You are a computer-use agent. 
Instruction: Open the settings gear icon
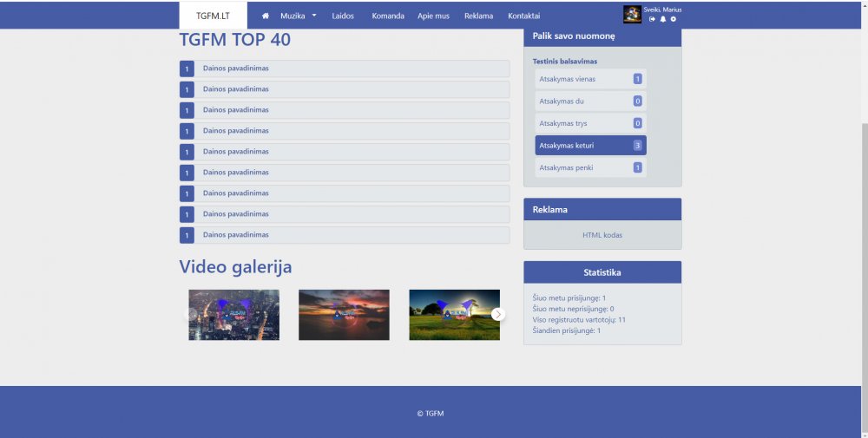(674, 19)
